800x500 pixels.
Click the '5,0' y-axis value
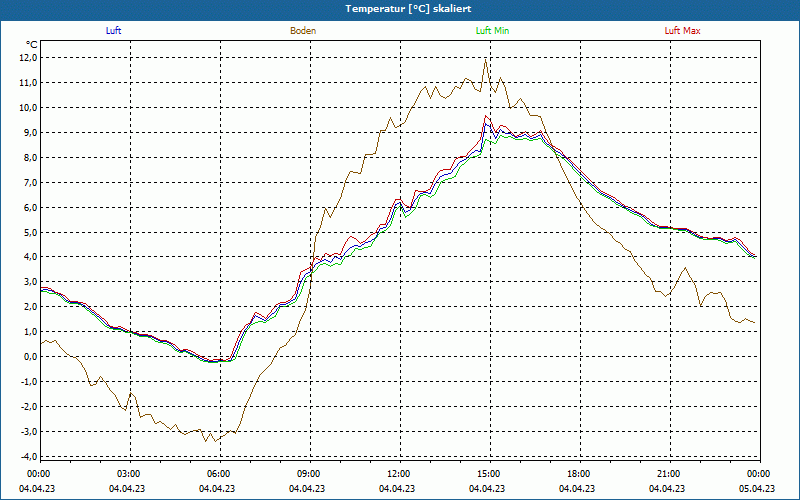point(30,233)
